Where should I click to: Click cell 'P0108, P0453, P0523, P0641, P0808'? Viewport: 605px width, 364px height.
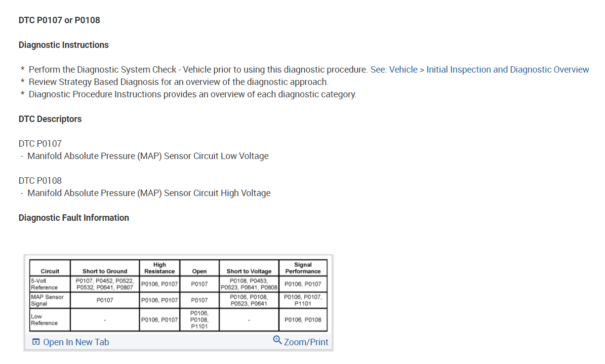[249, 284]
